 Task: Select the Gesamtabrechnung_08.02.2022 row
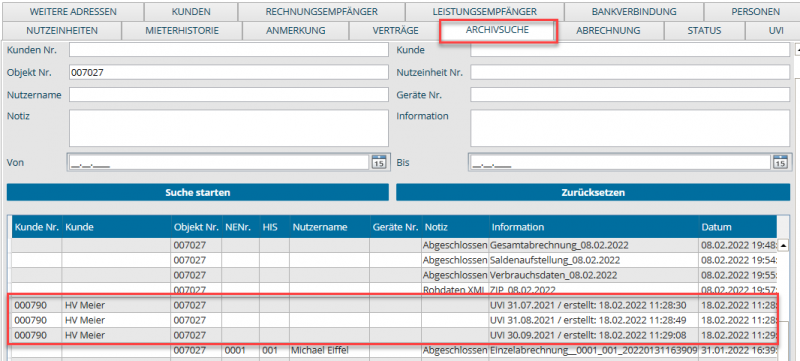click(394, 245)
